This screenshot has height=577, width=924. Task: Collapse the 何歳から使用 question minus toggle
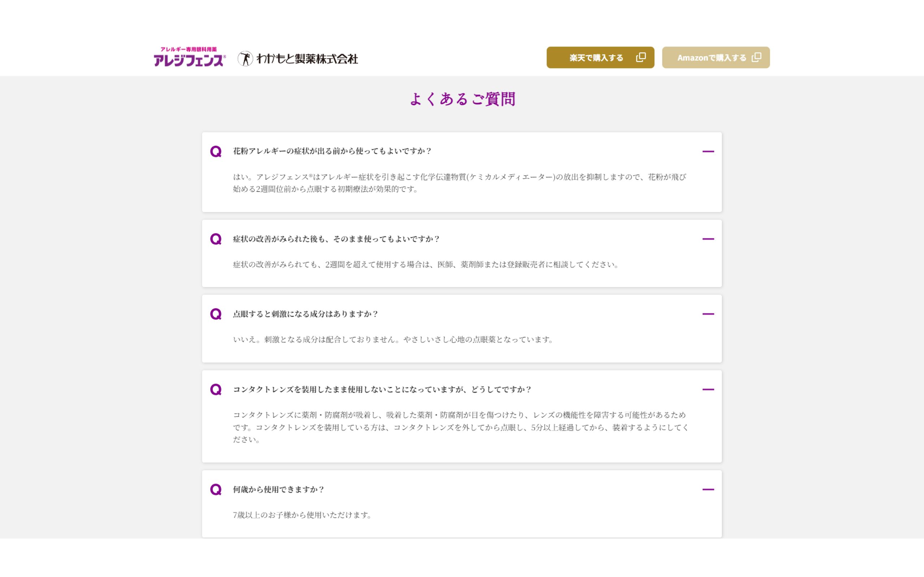(708, 490)
